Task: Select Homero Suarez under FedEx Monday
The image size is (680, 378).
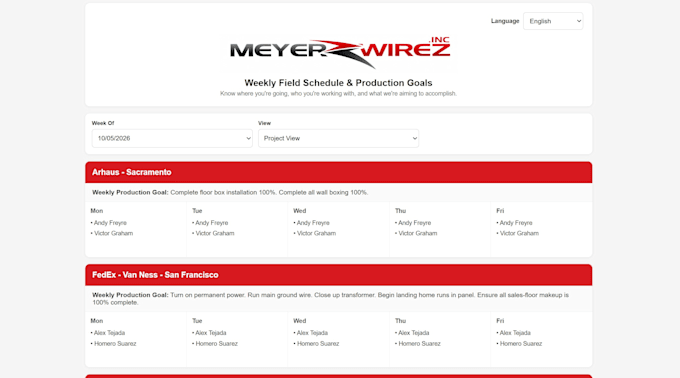Action: coord(115,344)
